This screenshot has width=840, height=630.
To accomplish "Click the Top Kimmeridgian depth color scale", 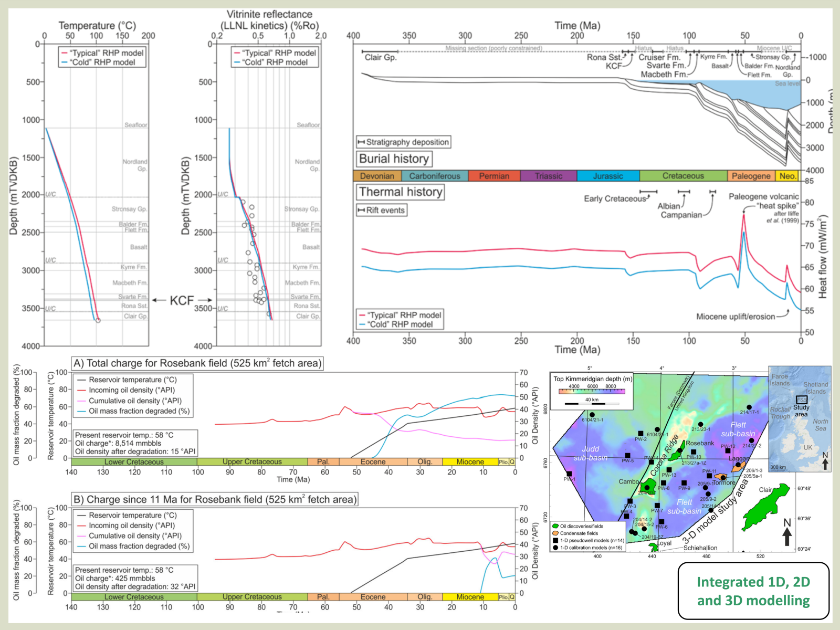I will coord(592,391).
